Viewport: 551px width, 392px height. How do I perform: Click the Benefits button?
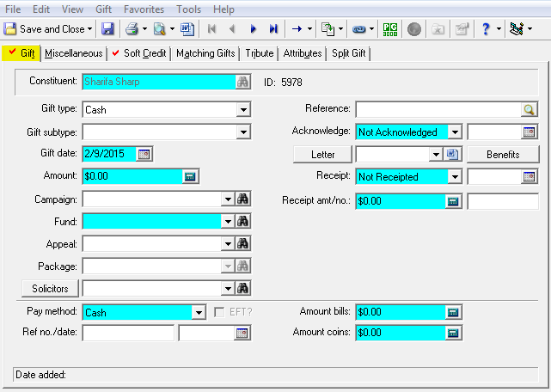tap(503, 155)
